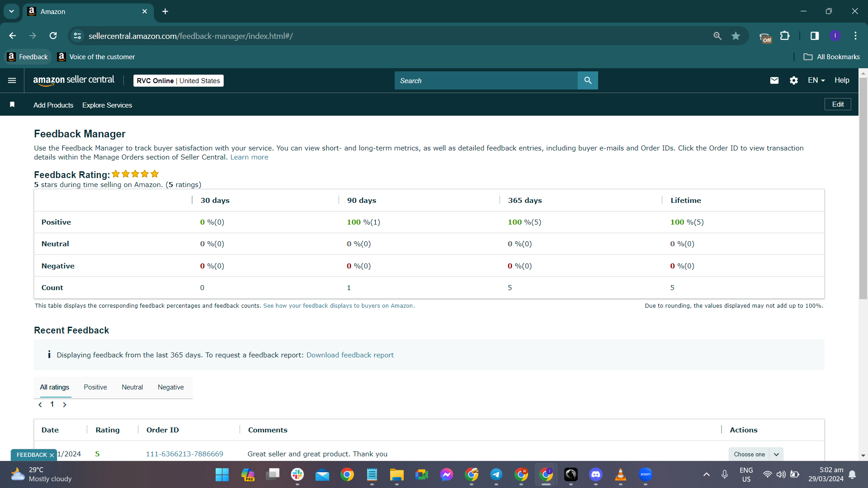This screenshot has height=488, width=868.
Task: Open the browser Extensions puzzle icon
Action: point(785,36)
